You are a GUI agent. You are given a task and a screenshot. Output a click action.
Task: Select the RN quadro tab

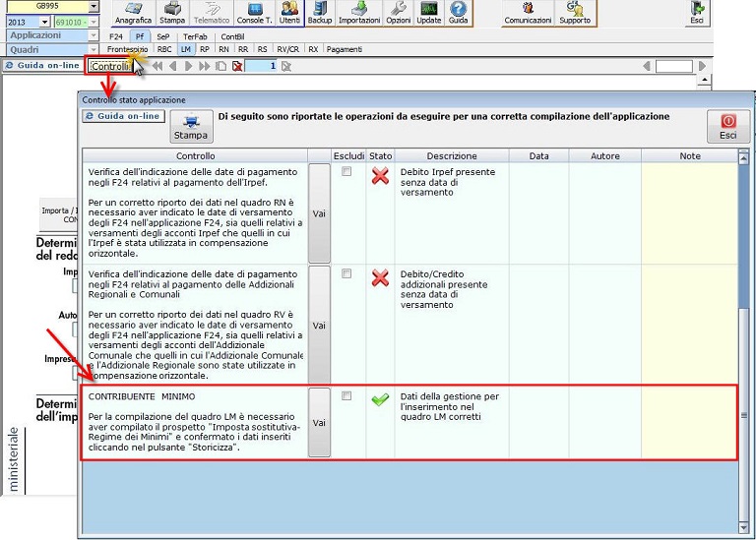tap(223, 49)
